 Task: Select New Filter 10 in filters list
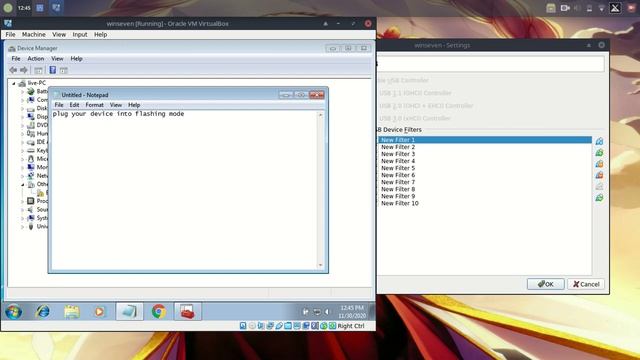click(484, 203)
